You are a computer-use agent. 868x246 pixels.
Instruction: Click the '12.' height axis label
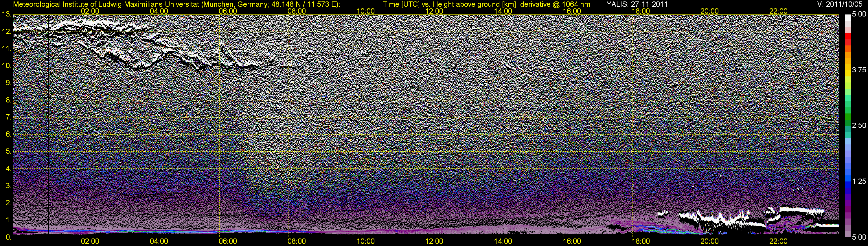6,32
